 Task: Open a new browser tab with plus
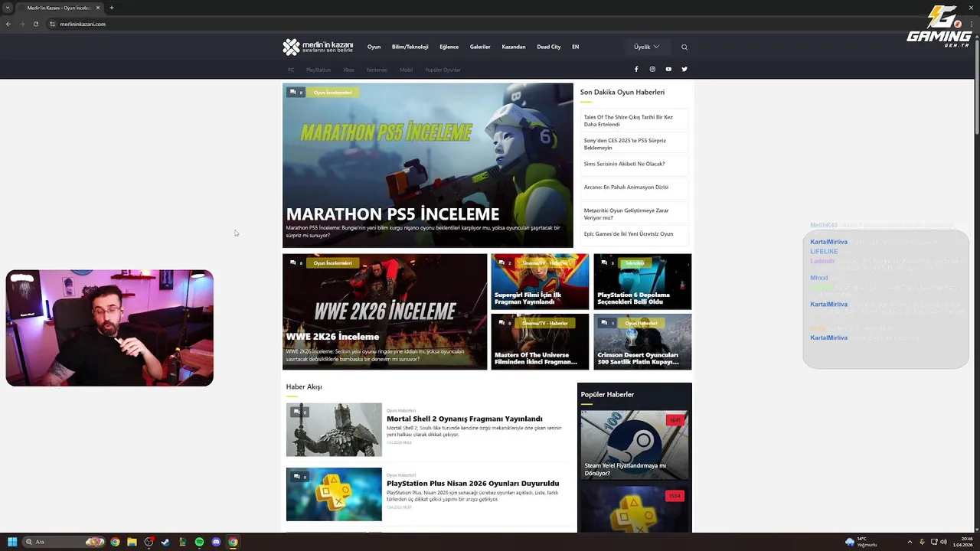[112, 8]
